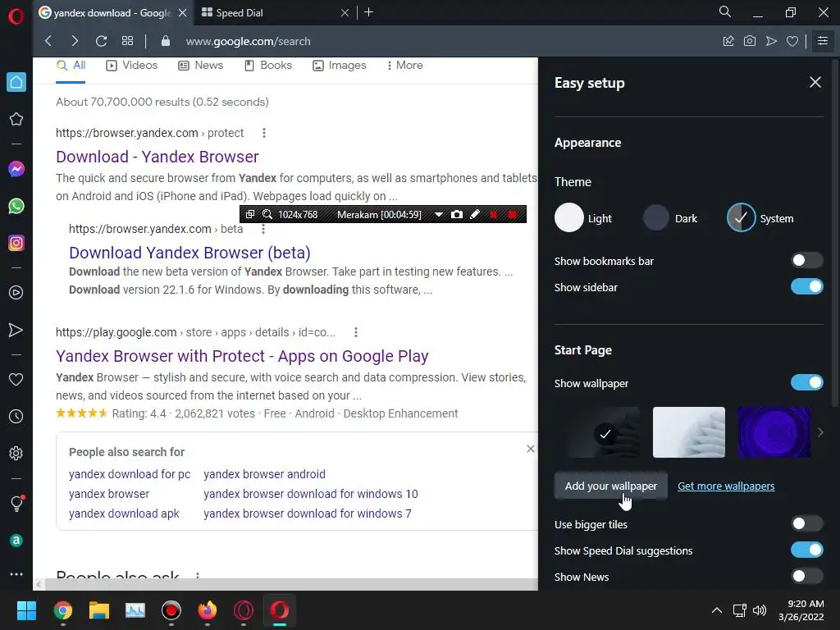Turn off Show wallpaper toggle

tap(807, 382)
